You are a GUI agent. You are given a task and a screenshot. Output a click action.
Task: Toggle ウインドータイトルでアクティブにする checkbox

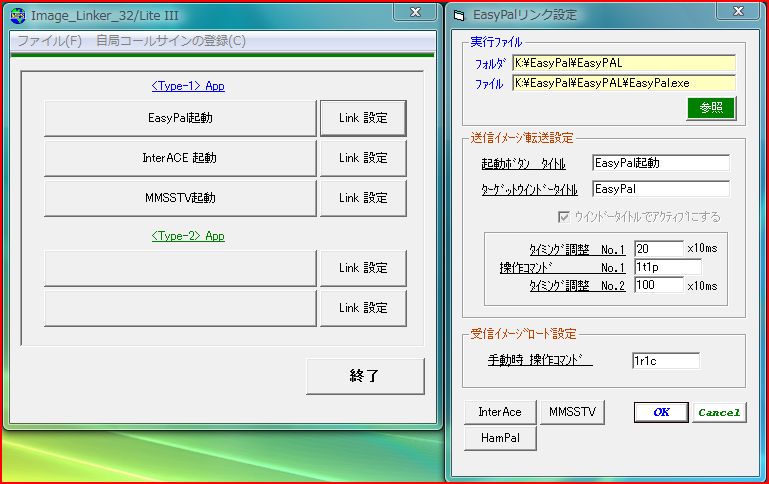(x=563, y=216)
